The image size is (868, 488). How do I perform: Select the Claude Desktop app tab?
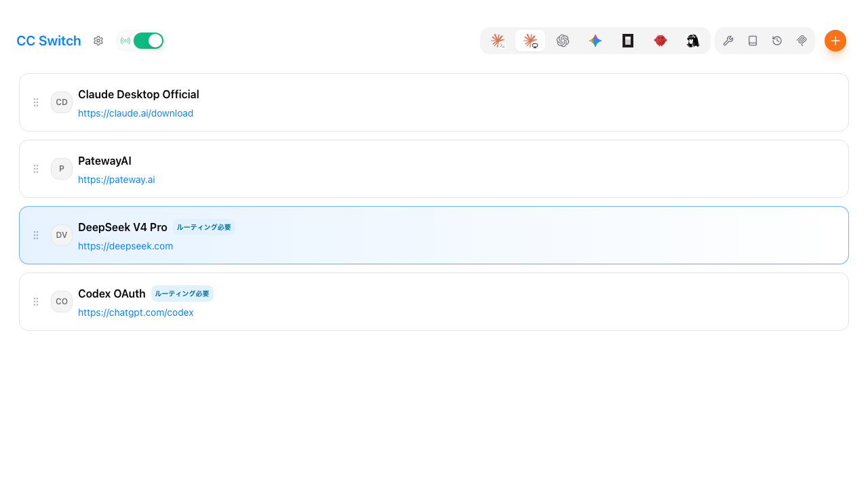click(x=530, y=41)
